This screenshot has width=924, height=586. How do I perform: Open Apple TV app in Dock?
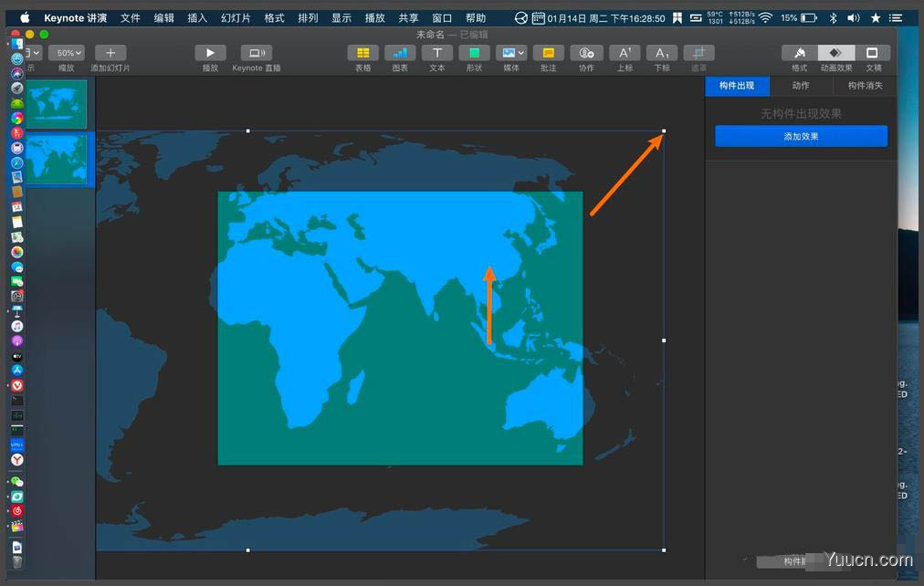tap(17, 356)
